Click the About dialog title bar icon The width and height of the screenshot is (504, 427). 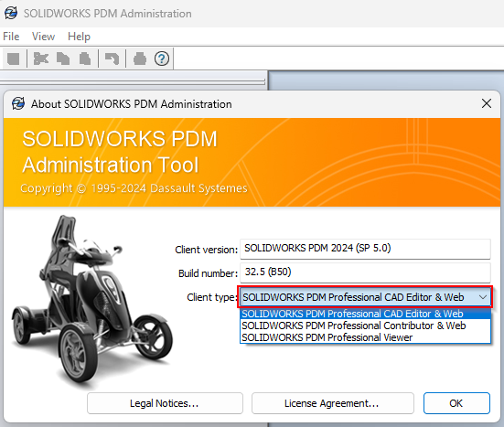(18, 103)
